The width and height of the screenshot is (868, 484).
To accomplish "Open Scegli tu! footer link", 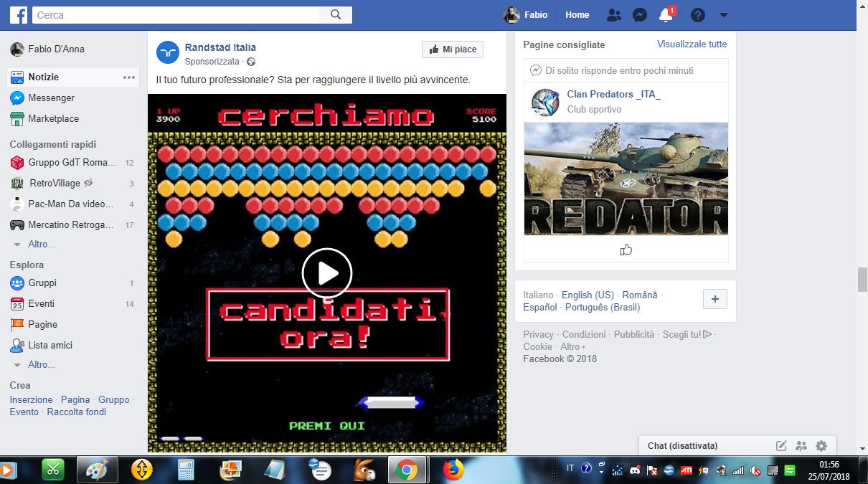I will [x=687, y=335].
